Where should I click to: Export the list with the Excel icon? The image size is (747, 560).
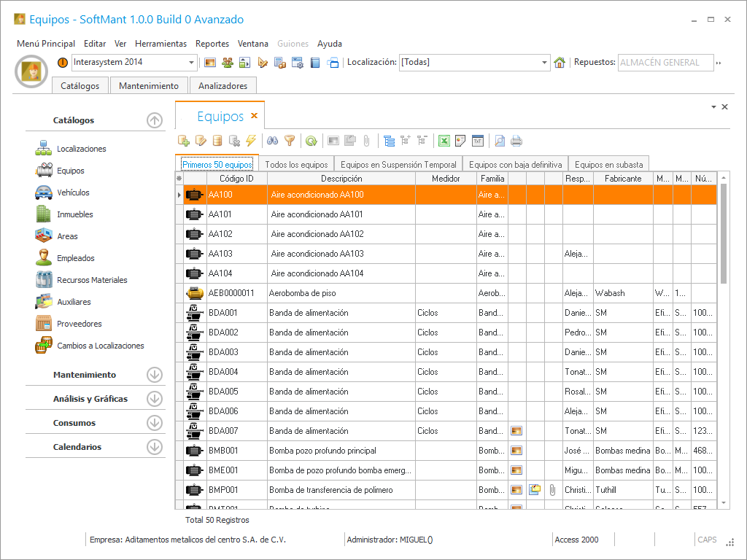[444, 141]
